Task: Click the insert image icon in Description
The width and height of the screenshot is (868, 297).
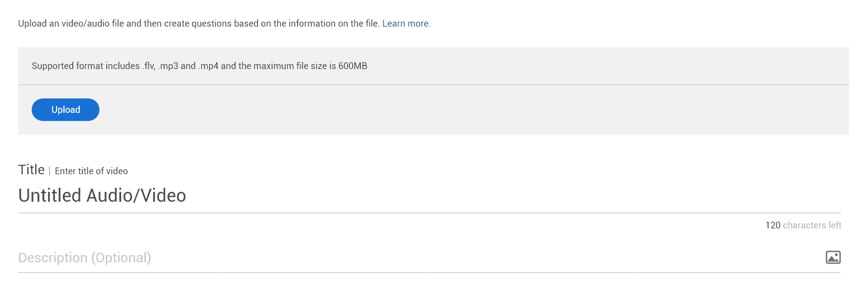Action: (833, 257)
